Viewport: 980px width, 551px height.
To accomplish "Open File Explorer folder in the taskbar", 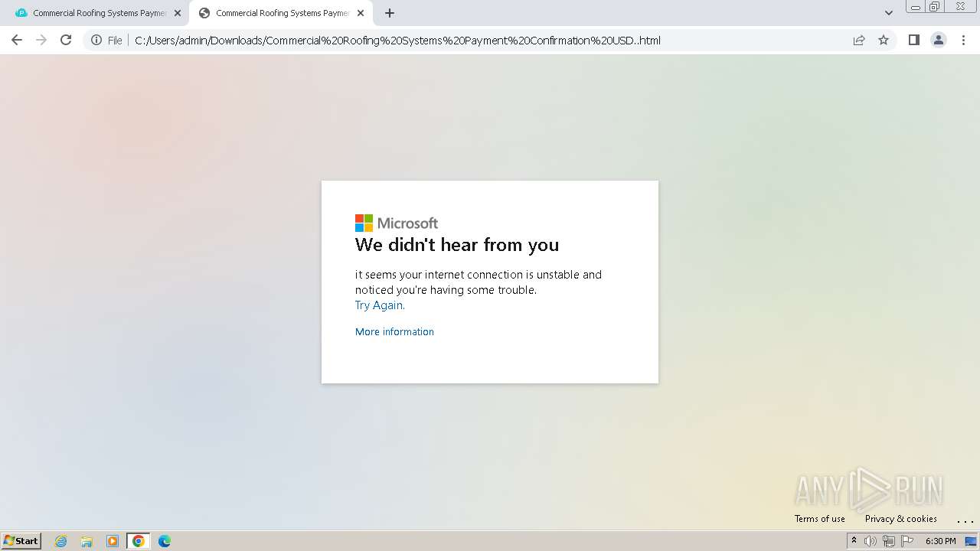I will [x=87, y=541].
